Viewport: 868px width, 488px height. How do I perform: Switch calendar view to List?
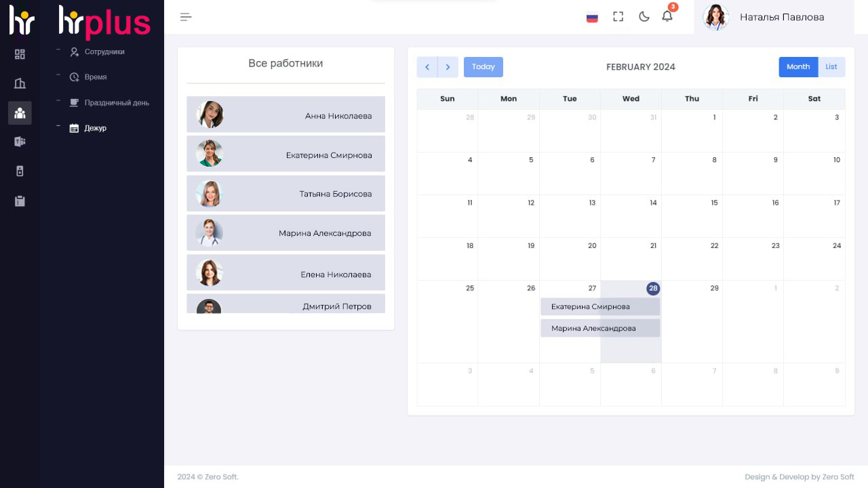click(x=831, y=66)
